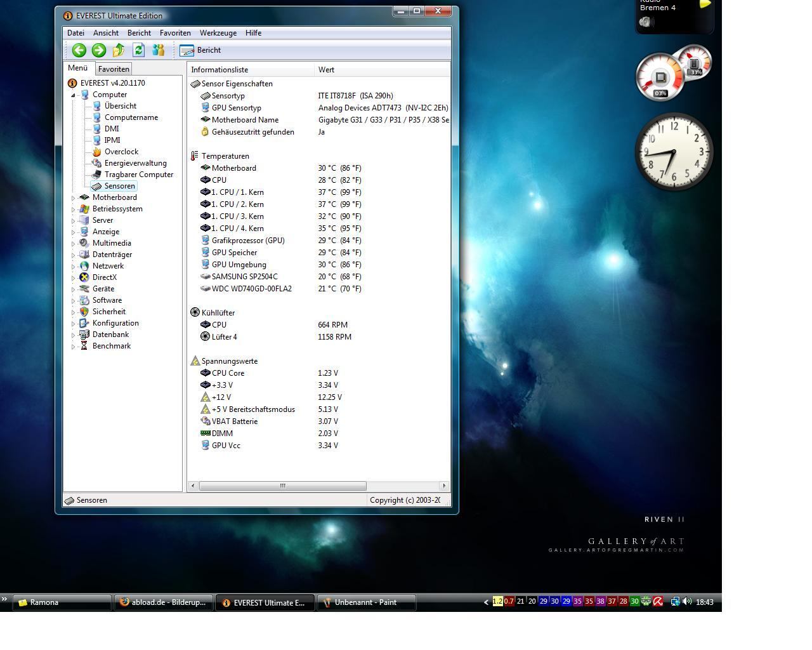The height and width of the screenshot is (650, 812).
Task: Open the Hilfe menu
Action: (x=253, y=33)
